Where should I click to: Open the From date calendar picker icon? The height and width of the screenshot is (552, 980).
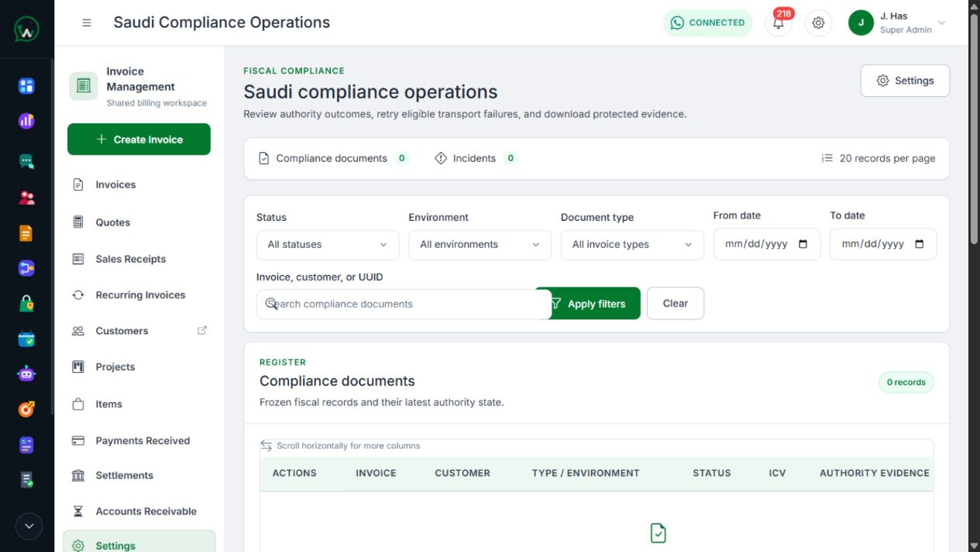pos(803,243)
